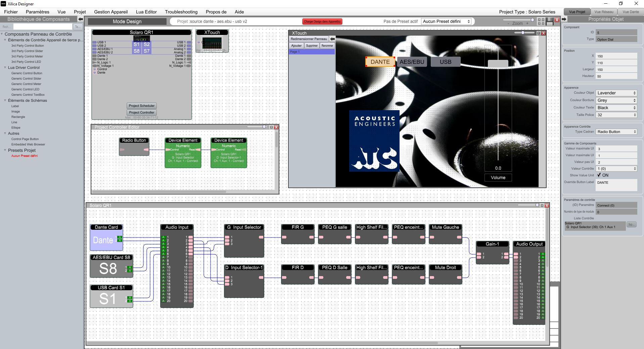Viewport: 644px width, 349px height.
Task: Collapse the Propriétés Objet panel arrow
Action: [564, 19]
